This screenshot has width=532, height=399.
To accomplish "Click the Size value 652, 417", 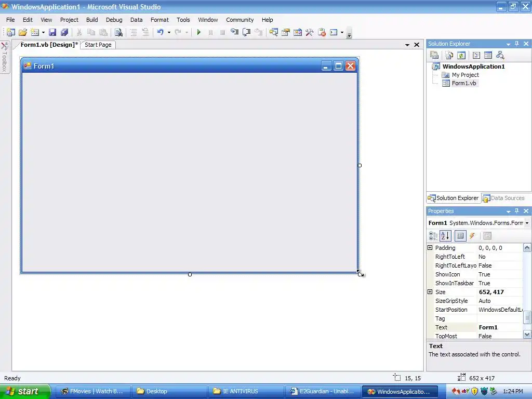I will pyautogui.click(x=500, y=292).
